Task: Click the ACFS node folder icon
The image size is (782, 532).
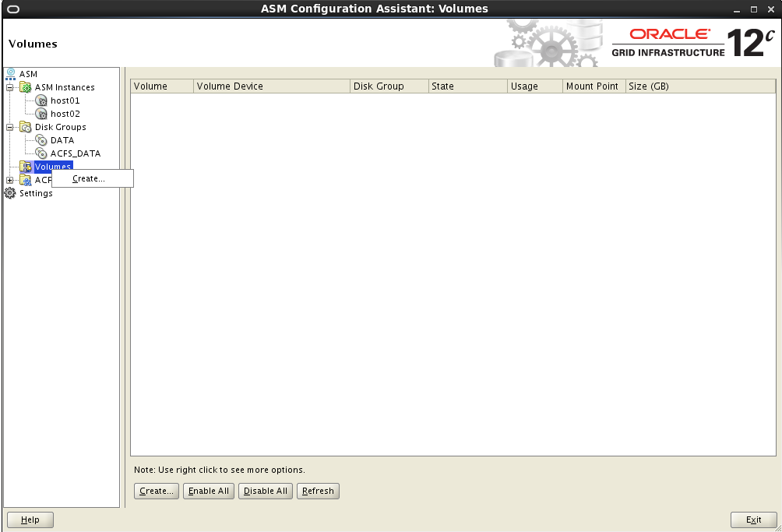Action: click(26, 180)
